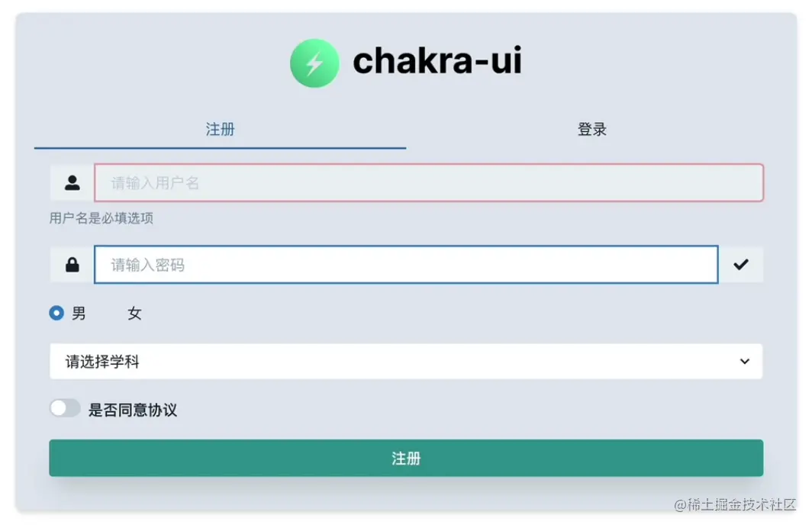Enable the 是否同意协议 toggle switch

click(65, 408)
